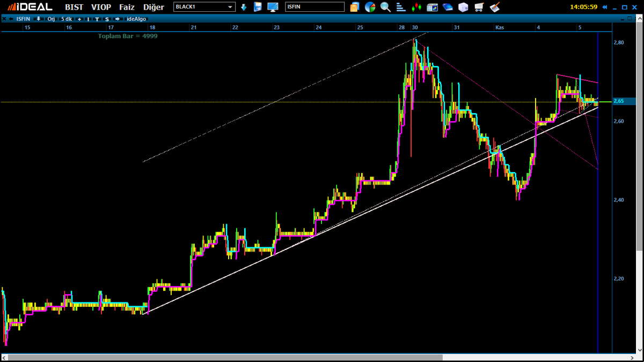Image resolution: width=644 pixels, height=362 pixels.
Task: Click the news window icon
Action: tap(433, 7)
